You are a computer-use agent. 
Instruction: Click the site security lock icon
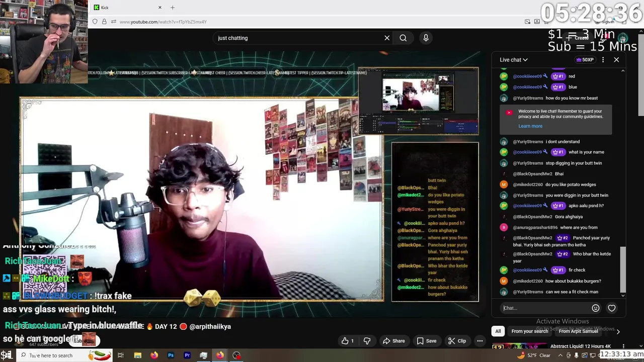click(104, 22)
